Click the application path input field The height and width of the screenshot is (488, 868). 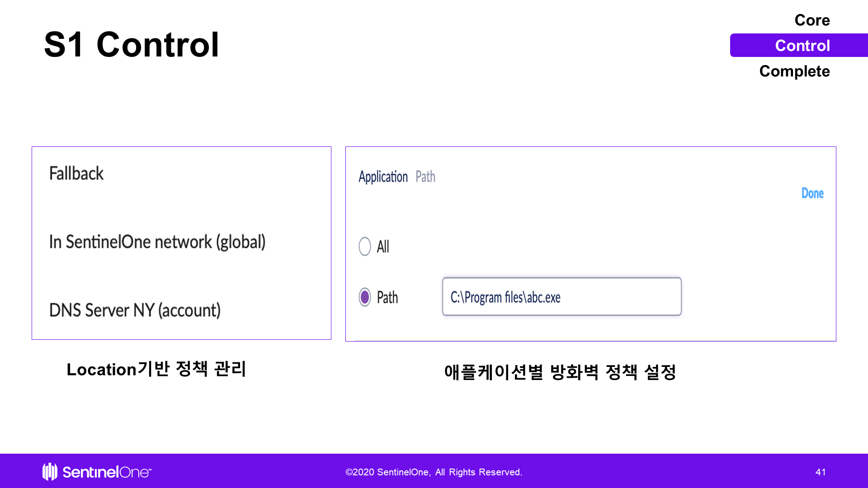pyautogui.click(x=561, y=297)
